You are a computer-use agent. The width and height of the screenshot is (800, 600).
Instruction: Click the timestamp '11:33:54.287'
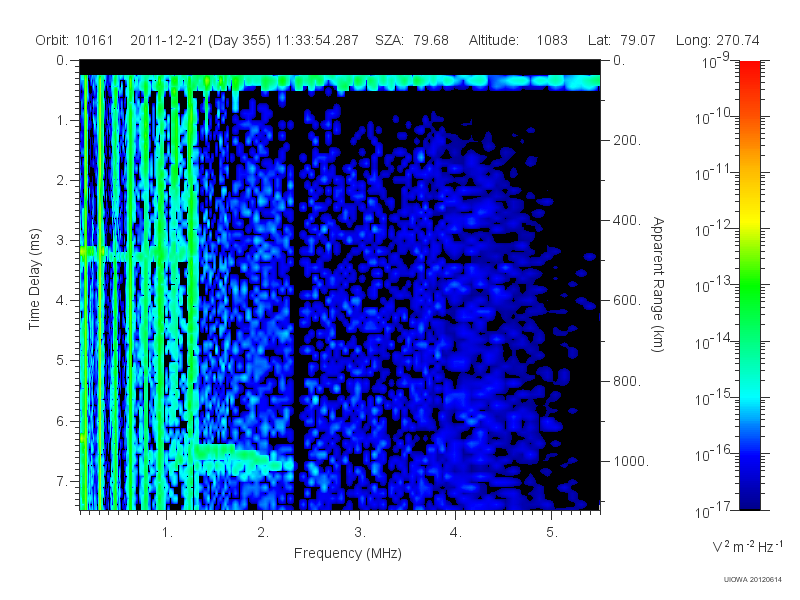317,40
